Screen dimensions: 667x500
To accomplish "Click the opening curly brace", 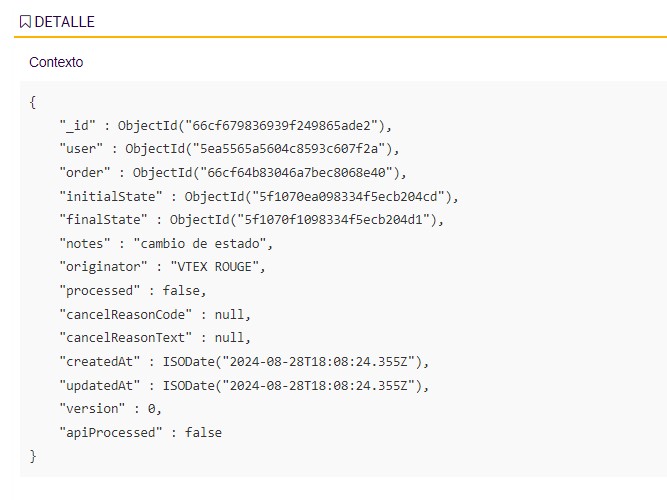I will pos(33,102).
